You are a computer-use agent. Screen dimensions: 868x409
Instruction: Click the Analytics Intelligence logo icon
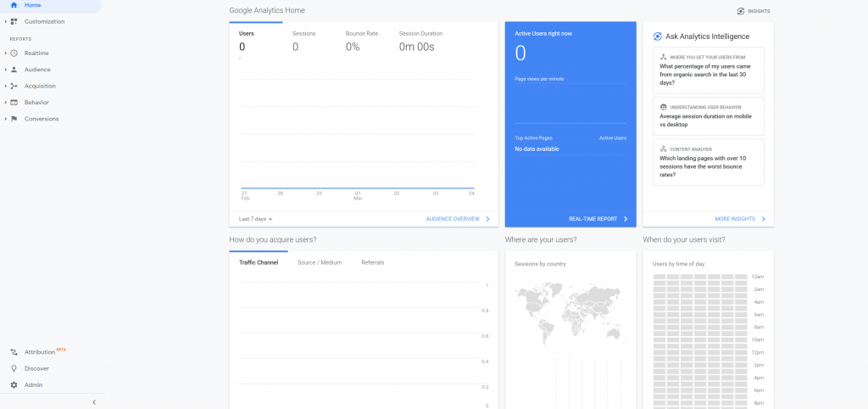click(658, 36)
